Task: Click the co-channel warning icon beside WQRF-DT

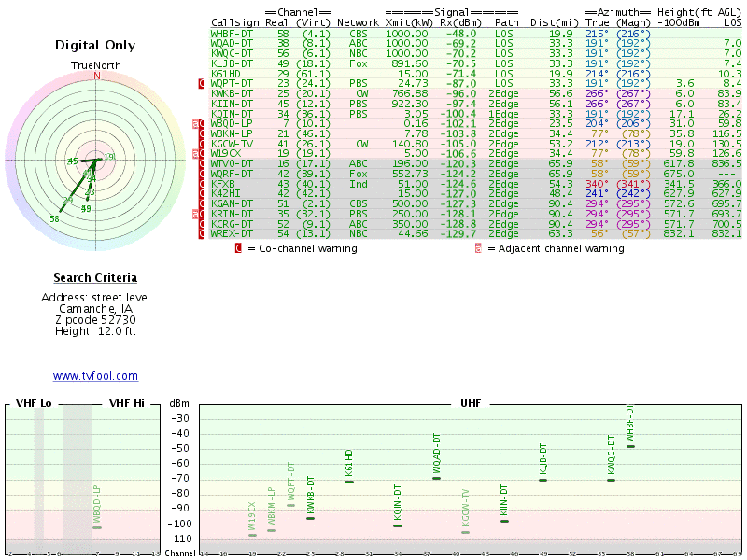Action: (202, 174)
